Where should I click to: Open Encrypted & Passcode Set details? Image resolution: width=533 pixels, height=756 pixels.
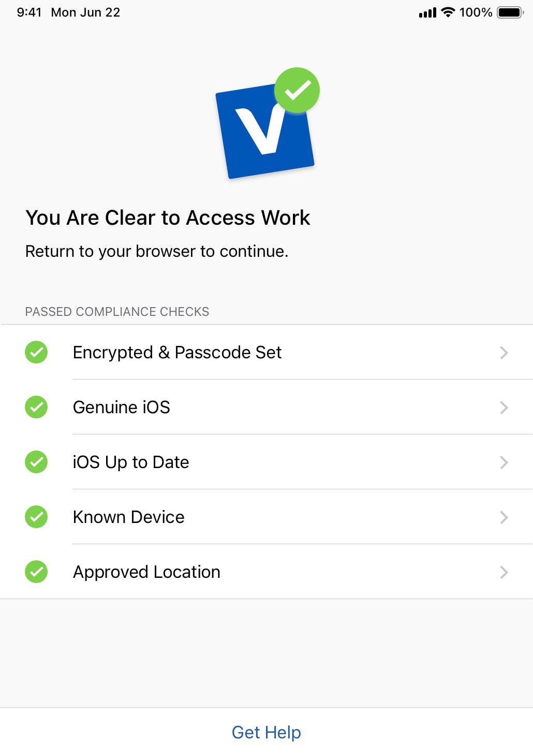pyautogui.click(x=177, y=352)
